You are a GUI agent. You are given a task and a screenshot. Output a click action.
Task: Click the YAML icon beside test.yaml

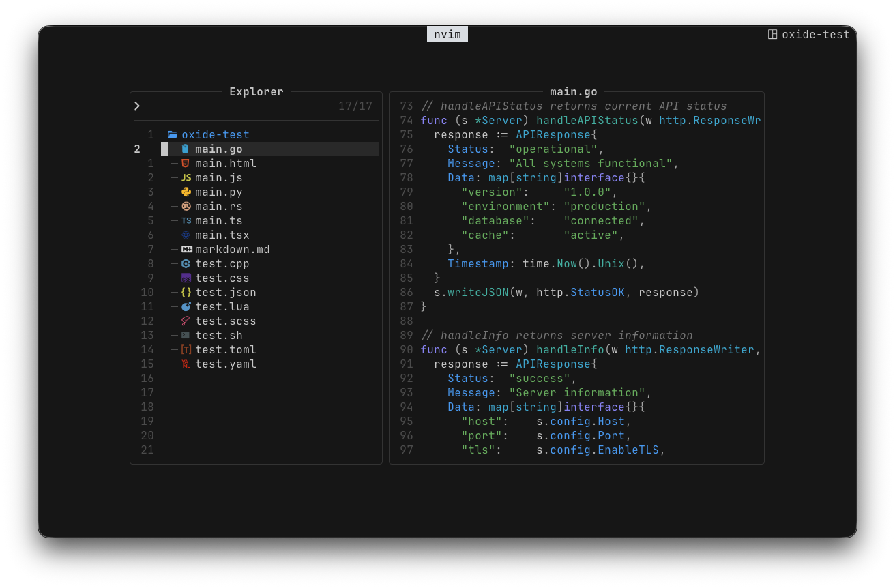click(x=186, y=364)
